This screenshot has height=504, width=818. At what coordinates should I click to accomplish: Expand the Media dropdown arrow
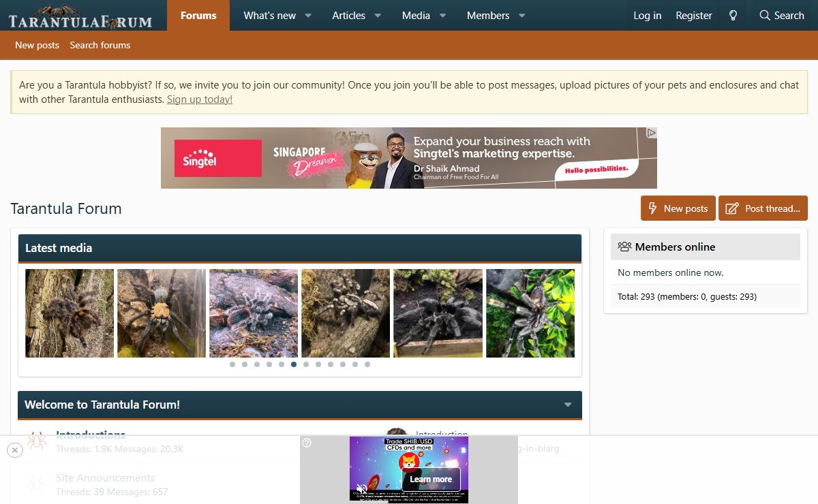442,16
